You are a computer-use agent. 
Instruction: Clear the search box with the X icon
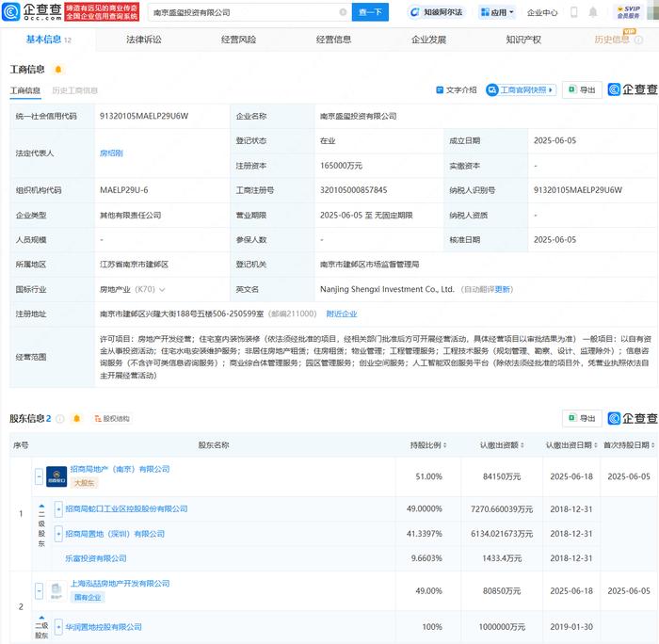coord(343,12)
